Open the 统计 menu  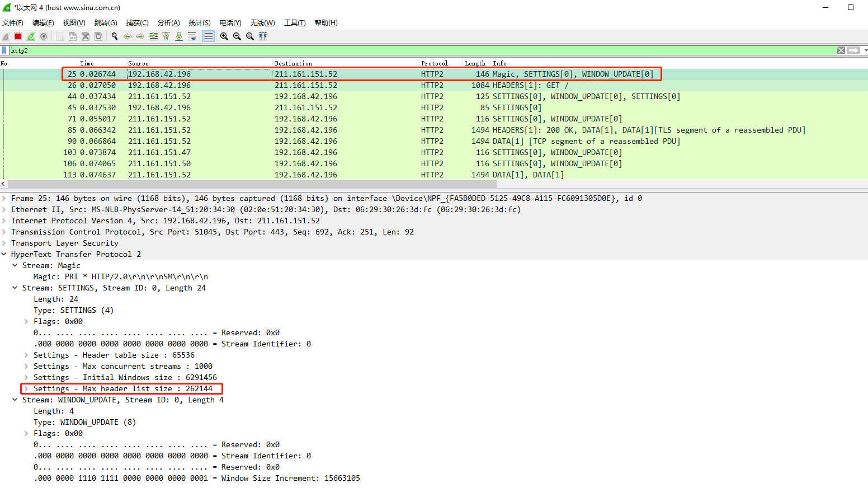pos(199,22)
